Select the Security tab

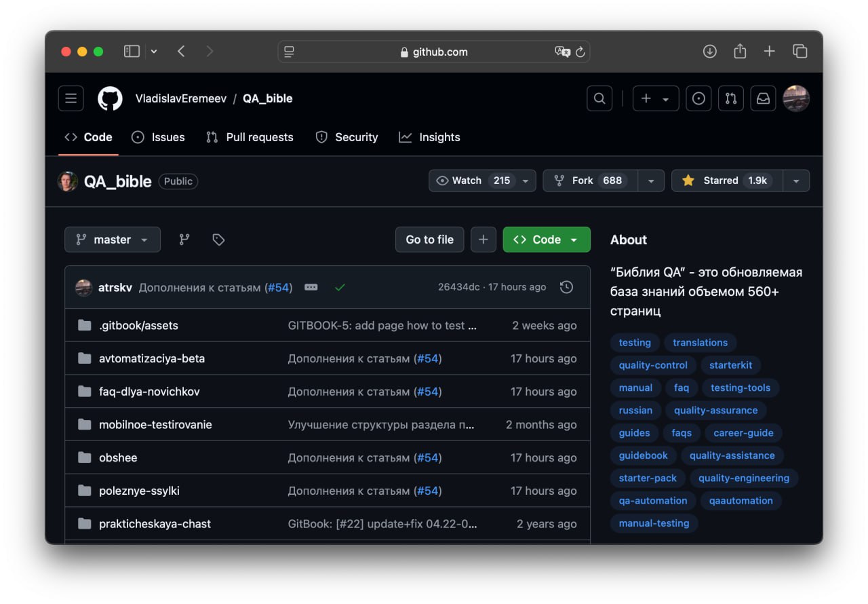pos(347,137)
